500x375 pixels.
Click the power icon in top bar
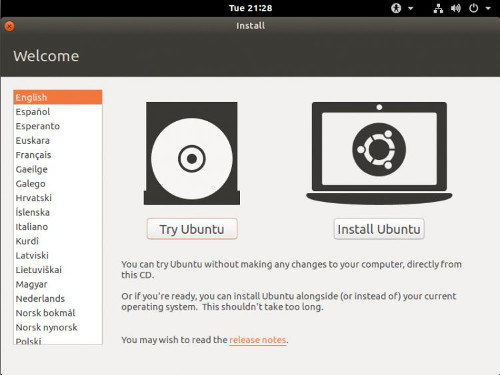click(474, 8)
